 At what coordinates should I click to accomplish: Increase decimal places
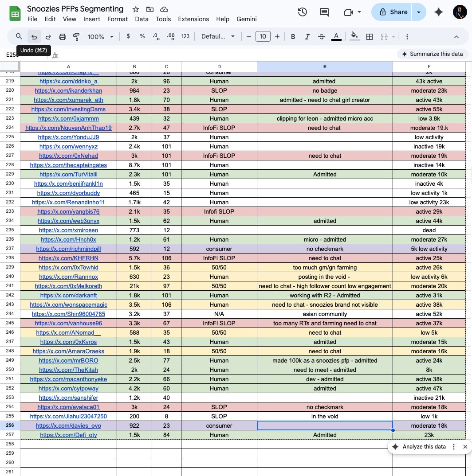point(171,36)
